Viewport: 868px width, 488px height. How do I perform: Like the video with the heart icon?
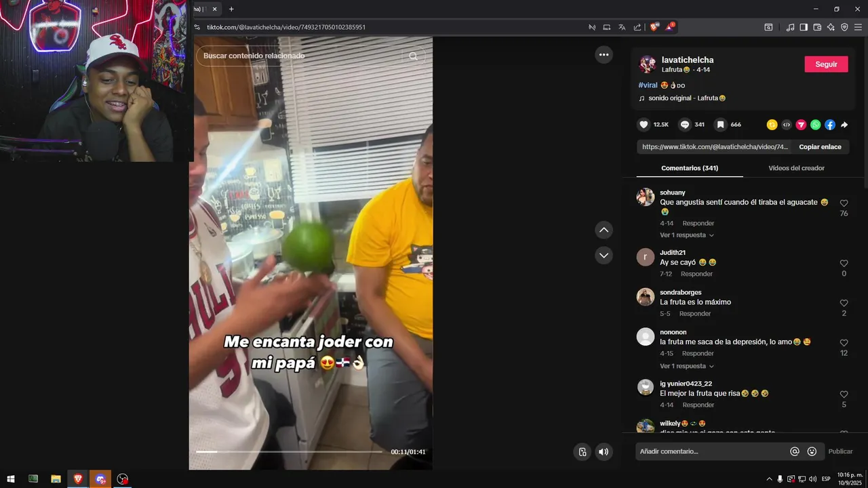pos(644,125)
